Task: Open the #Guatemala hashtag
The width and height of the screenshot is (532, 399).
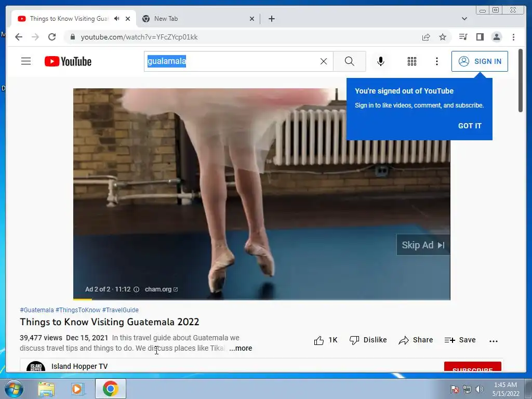Action: (37, 310)
